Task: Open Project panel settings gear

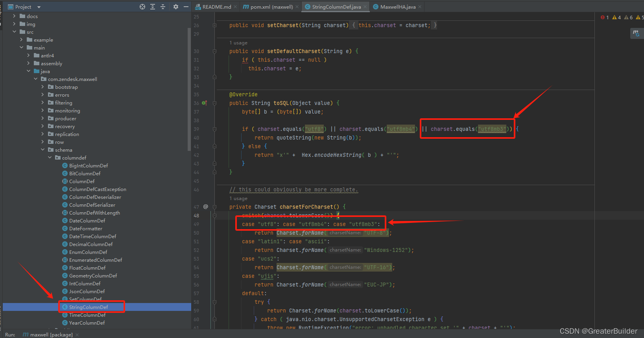Action: click(176, 7)
